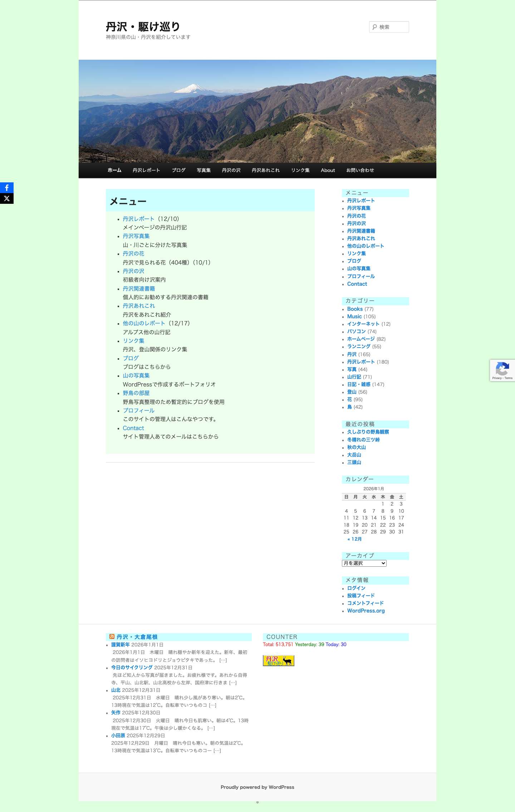Open 丹沢の花 link in main menu list
This screenshot has width=515, height=812.
coord(133,254)
